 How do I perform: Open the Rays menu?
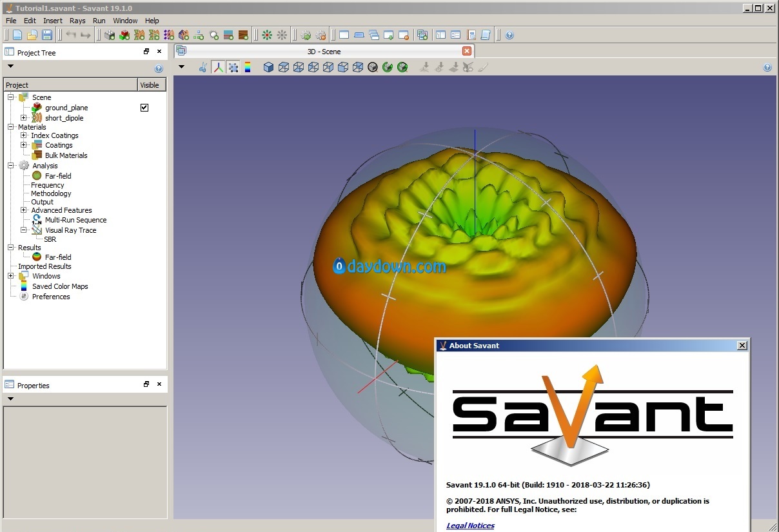coord(77,21)
